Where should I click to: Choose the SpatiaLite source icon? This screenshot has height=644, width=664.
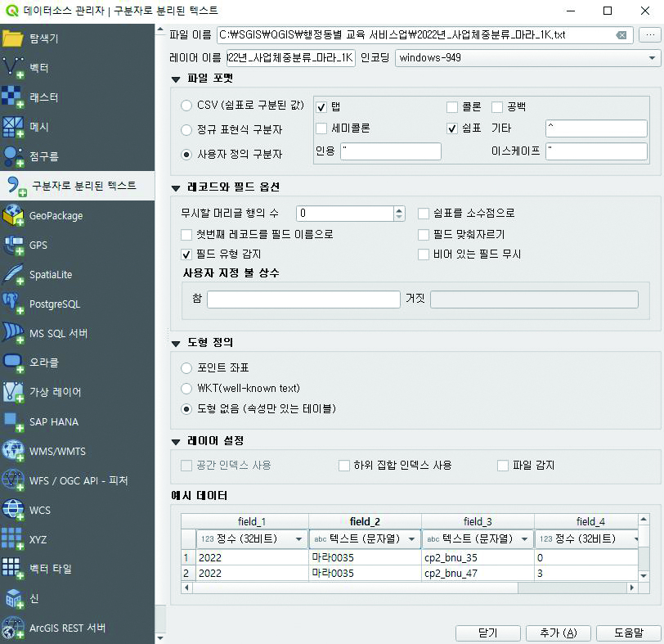(x=13, y=274)
